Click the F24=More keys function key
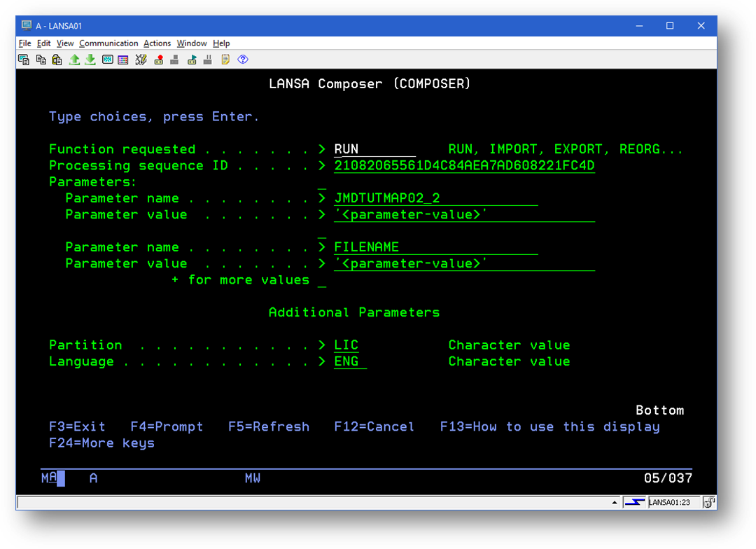The height and width of the screenshot is (549, 756). (101, 443)
